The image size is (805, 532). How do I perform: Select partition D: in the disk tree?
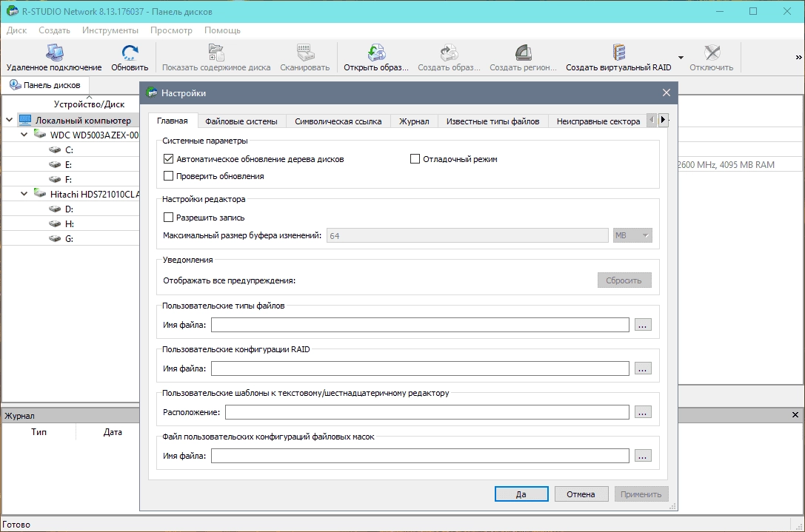click(x=70, y=209)
